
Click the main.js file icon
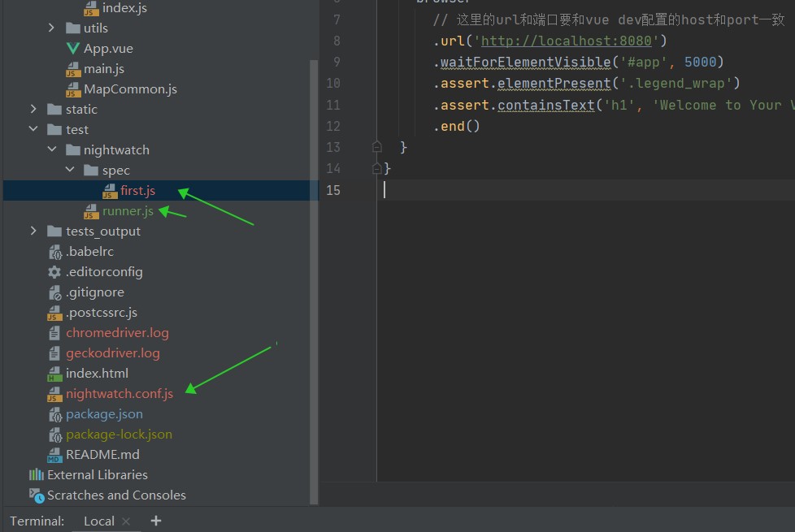coord(73,69)
